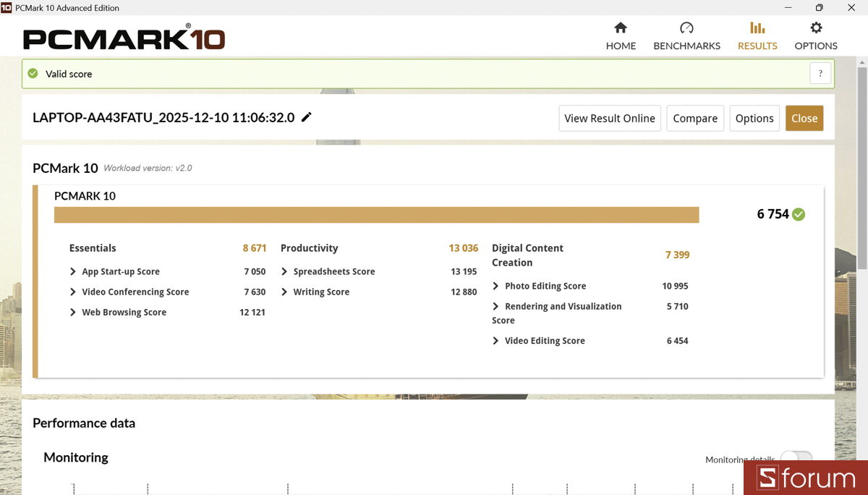
Task: Click the green check beside 6 754 score
Action: click(799, 214)
